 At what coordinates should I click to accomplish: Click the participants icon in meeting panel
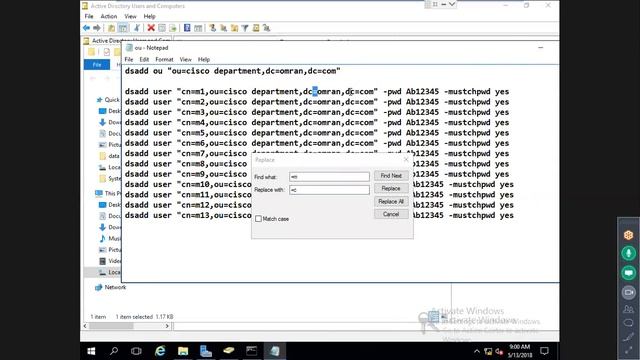click(629, 309)
